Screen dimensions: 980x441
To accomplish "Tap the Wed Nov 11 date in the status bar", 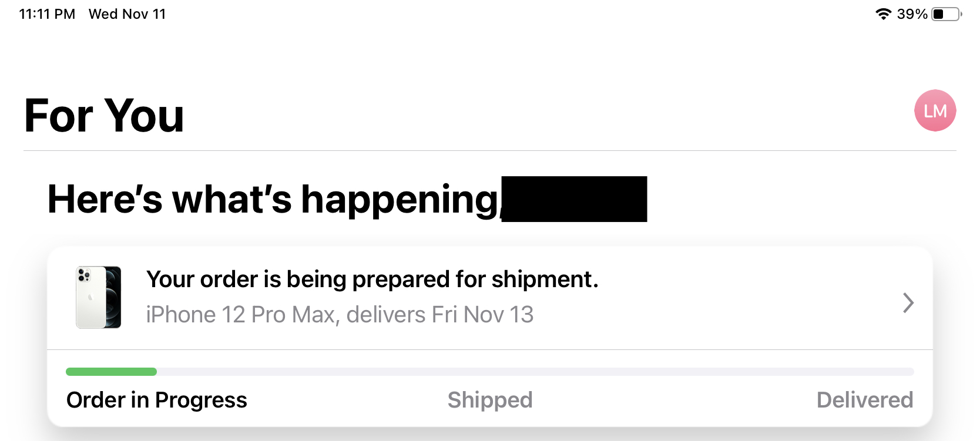I will [127, 14].
